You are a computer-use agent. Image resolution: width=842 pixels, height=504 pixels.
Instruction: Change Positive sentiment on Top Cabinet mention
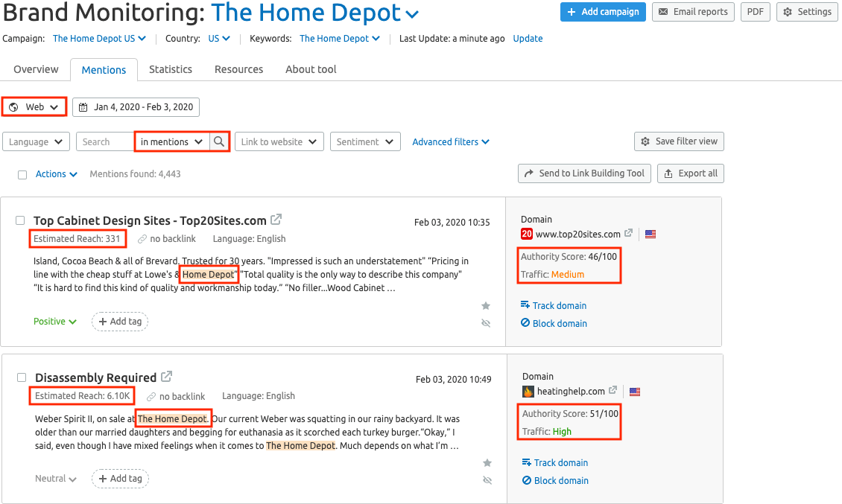[x=55, y=321]
